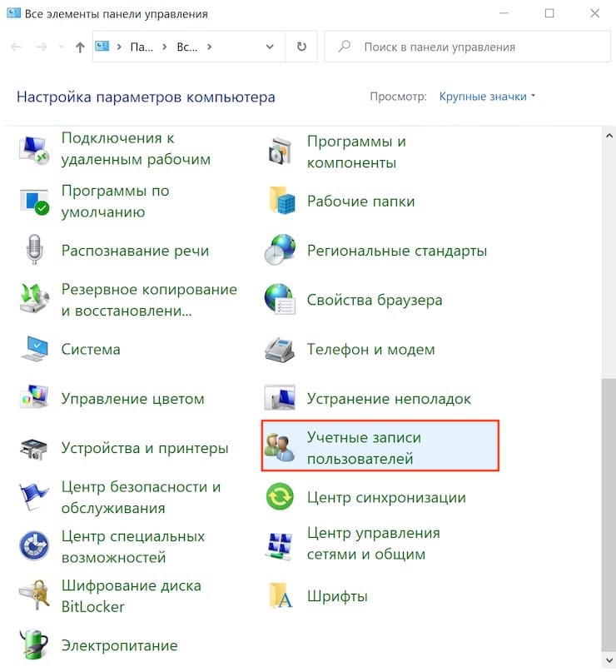This screenshot has height=672, width=616.
Task: Click the Программы и компоненты icon
Action: [281, 151]
